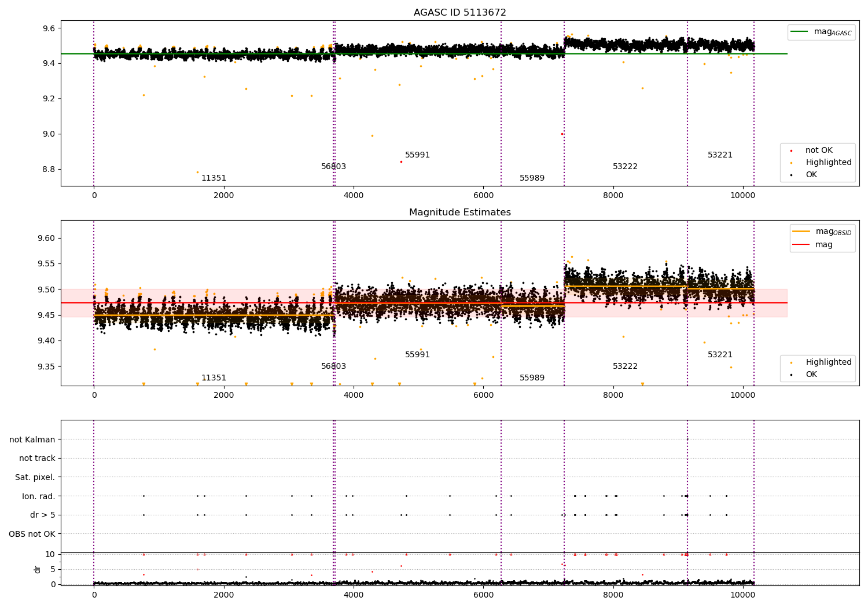This screenshot has width=868, height=608.
Task: Click the 'Sat. pixel.' row label
Action: 35,478
